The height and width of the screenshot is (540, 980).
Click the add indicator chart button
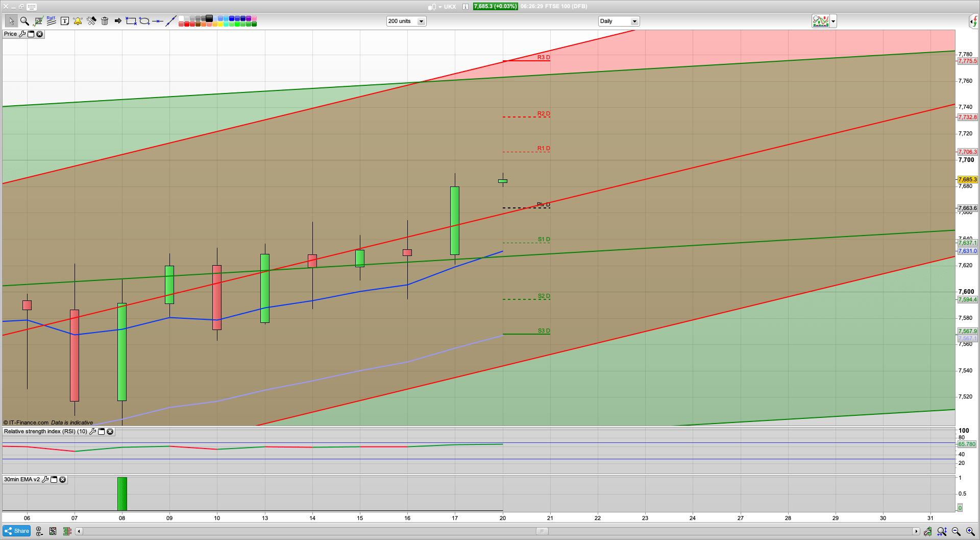tap(821, 21)
